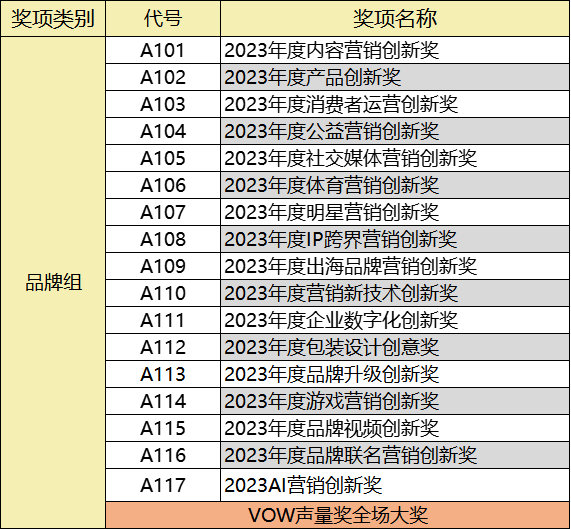Click the orange VOW声量奖全场大奖 row

pos(338,515)
